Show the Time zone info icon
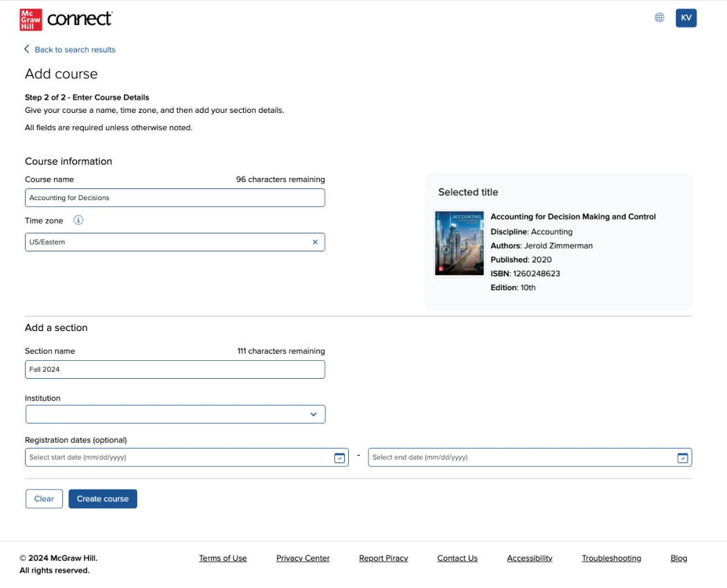727x588 pixels. [78, 220]
